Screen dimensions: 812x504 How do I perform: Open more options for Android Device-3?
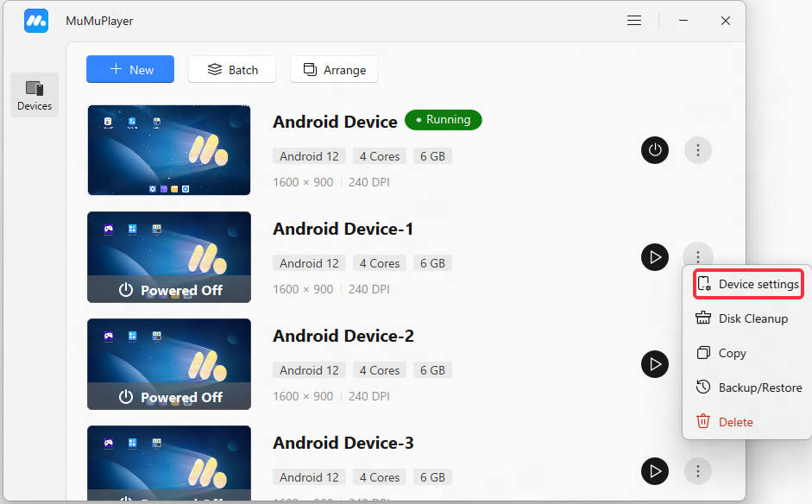698,471
